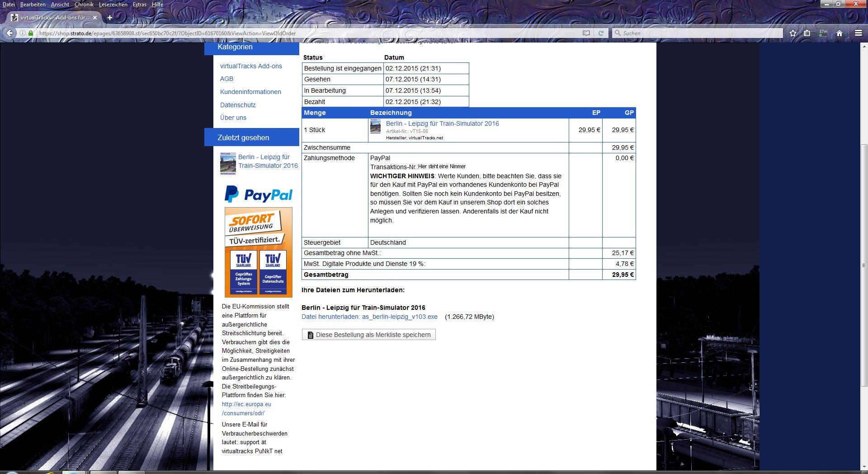Open the ec.europa.eu consumers ODR link
The width and height of the screenshot is (868, 474).
(x=246, y=409)
